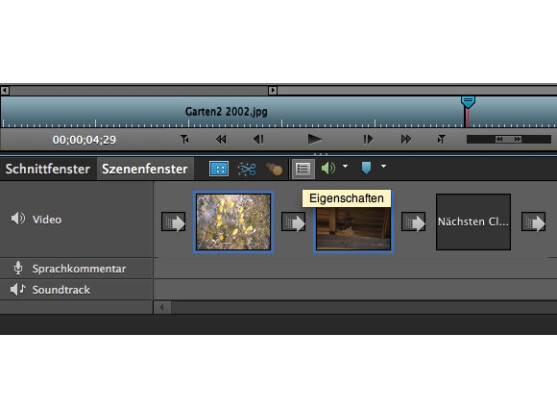Click the green audio speaker tools icon
This screenshot has height=418, width=557.
pyautogui.click(x=328, y=168)
